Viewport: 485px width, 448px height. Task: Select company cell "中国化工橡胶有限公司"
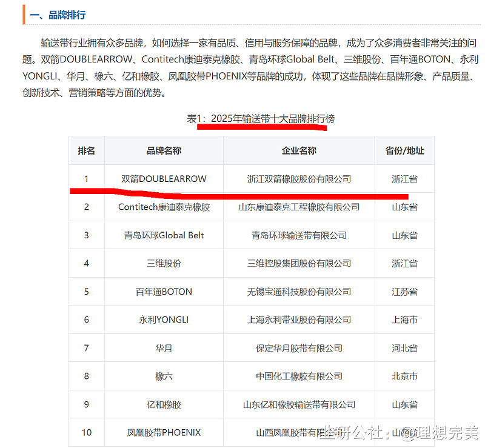pos(299,376)
